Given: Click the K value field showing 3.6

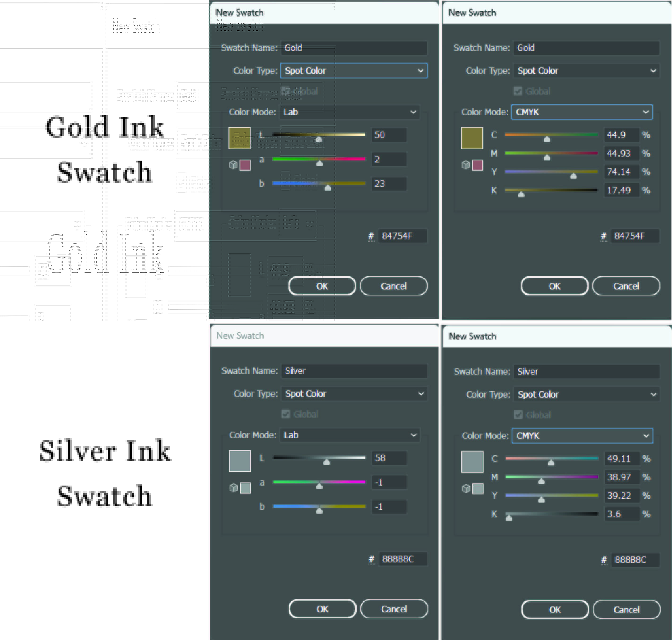Looking at the screenshot, I should pos(621,514).
